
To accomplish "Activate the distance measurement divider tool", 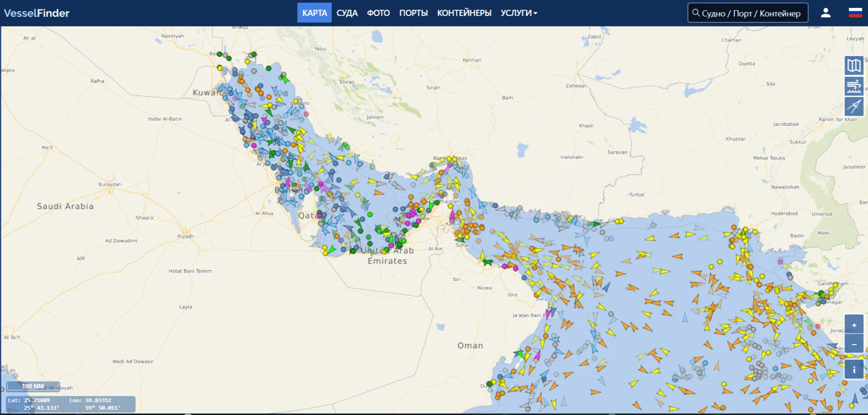I will coord(854,107).
